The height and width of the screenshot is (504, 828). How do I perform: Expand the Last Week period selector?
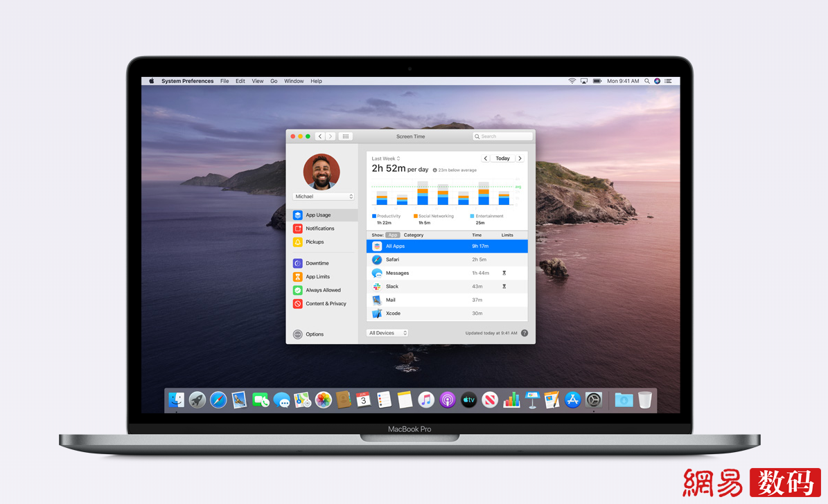pos(386,159)
